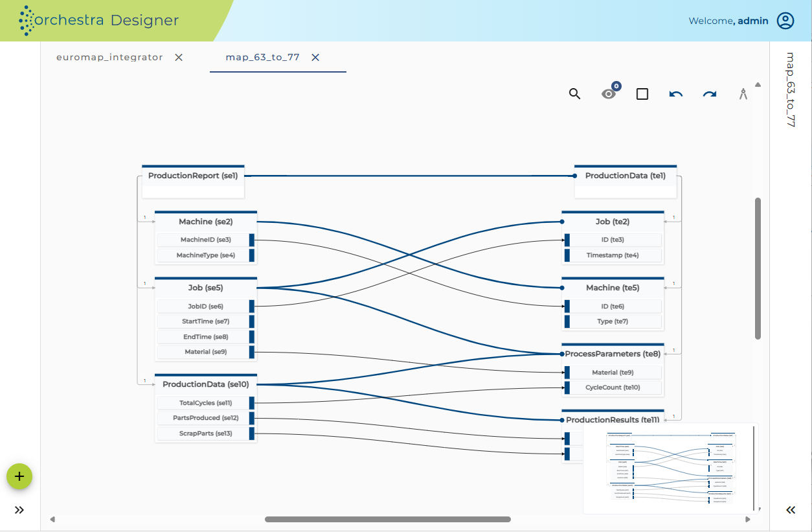Click the Type (te7) target field
Image resolution: width=812 pixels, height=532 pixels.
pyautogui.click(x=616, y=321)
